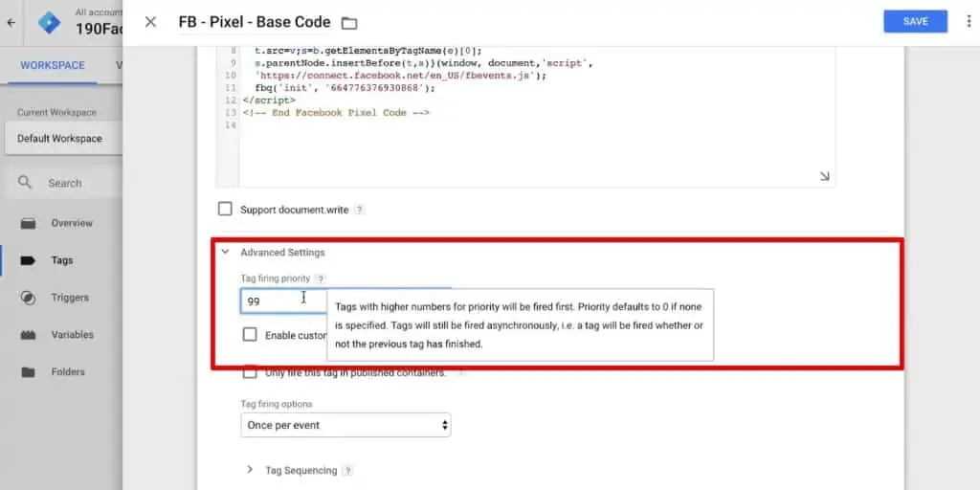The width and height of the screenshot is (980, 490).
Task: Click the search magnifier icon in the sidebar
Action: (x=24, y=183)
